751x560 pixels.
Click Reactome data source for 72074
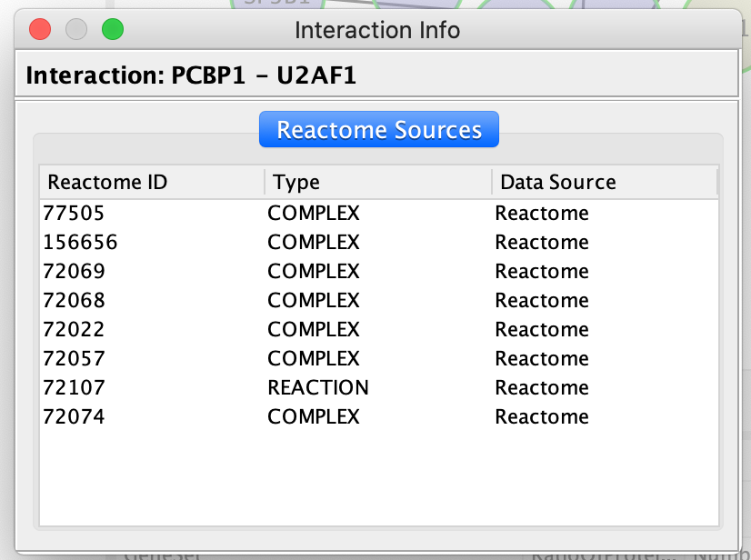[542, 417]
